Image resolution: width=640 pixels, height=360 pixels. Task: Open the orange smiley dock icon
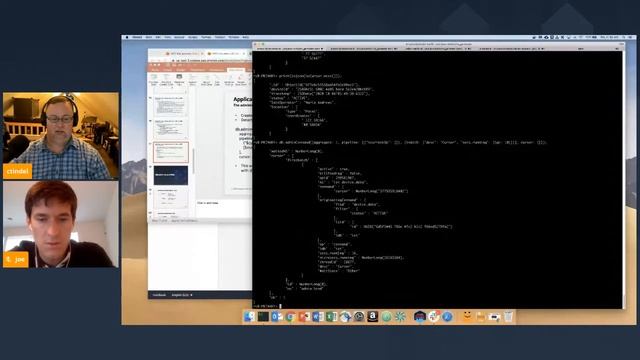(467, 316)
